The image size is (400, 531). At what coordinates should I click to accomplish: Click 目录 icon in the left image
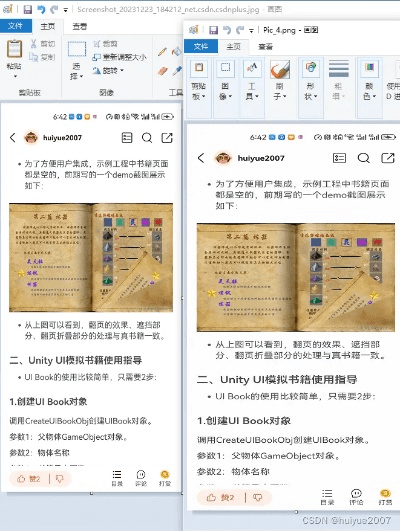coord(117,478)
